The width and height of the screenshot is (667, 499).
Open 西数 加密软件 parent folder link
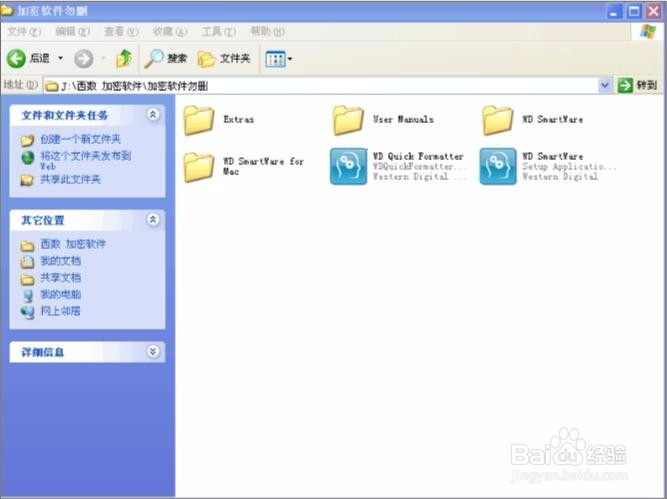point(73,244)
